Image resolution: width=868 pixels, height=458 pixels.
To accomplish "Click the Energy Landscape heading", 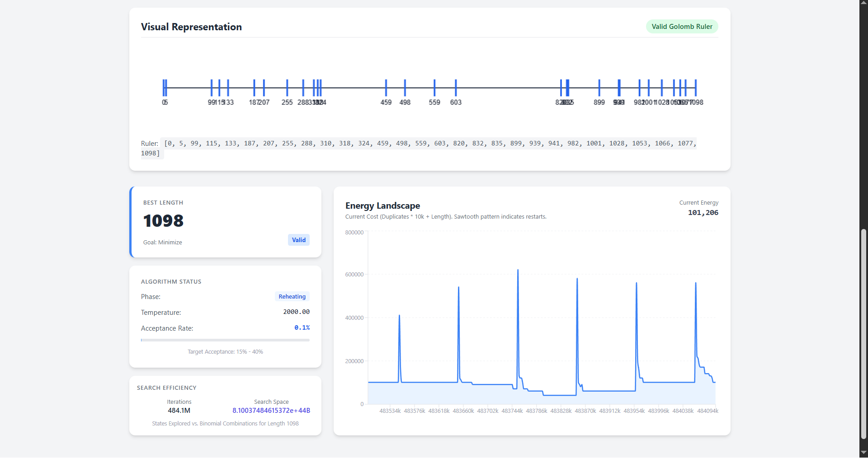I will point(382,206).
